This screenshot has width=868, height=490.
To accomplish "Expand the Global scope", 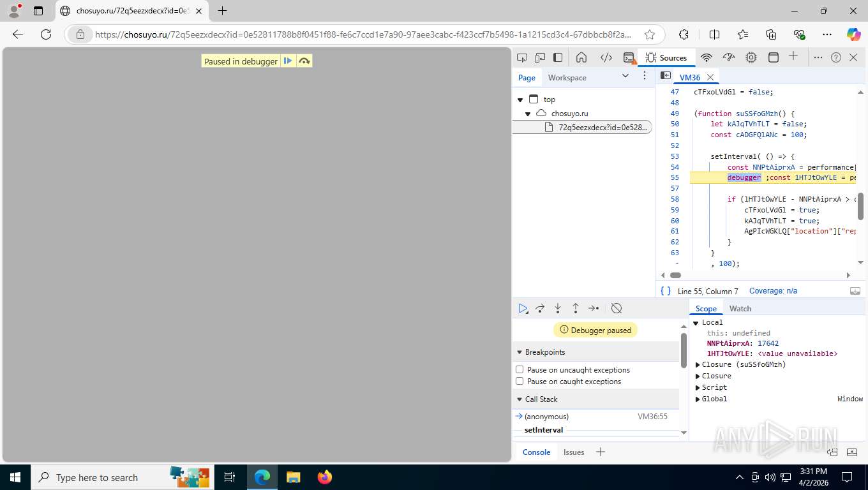I will tap(698, 399).
